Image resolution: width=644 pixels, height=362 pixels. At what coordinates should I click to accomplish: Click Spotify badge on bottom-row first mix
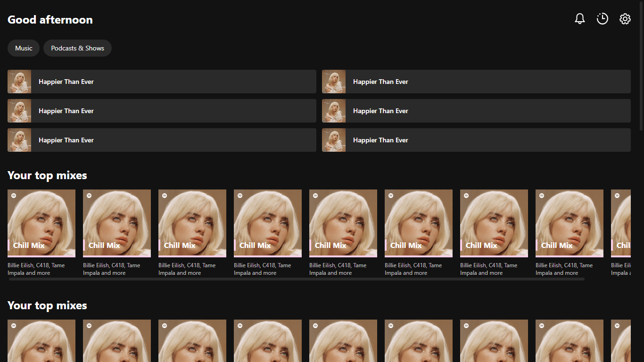coord(14,325)
